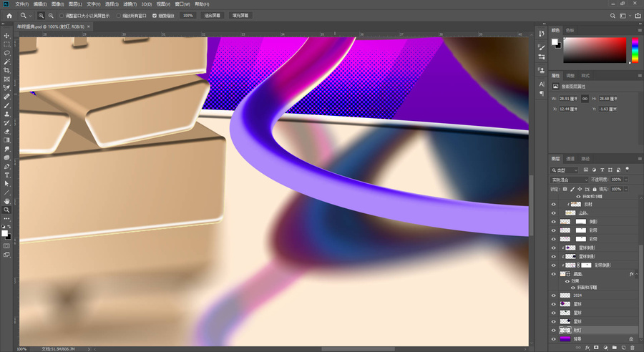Open the 文件 menu
Image resolution: width=644 pixels, height=352 pixels.
(x=21, y=4)
